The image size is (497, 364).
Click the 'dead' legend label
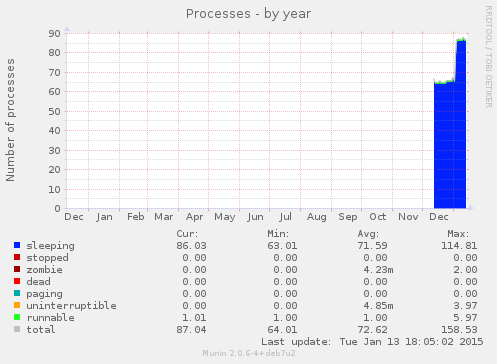[38, 282]
